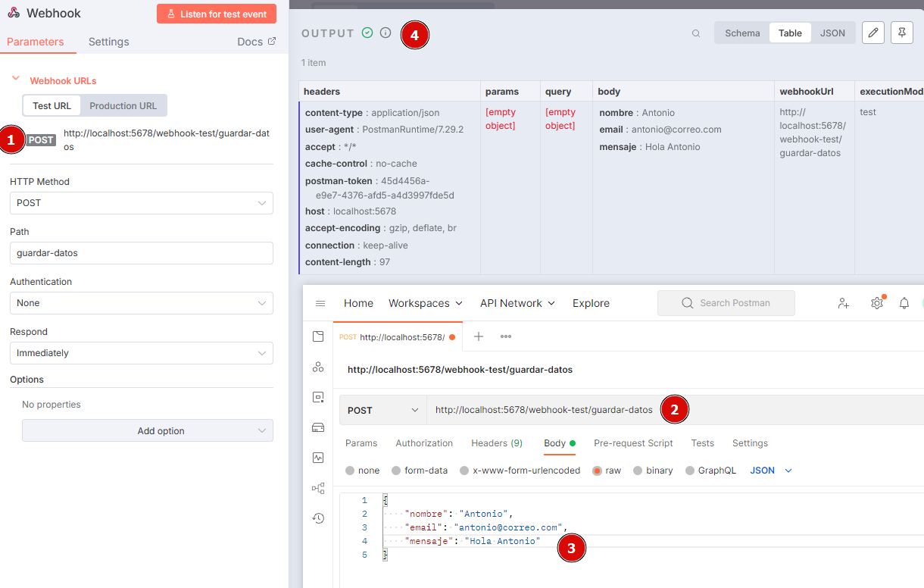Image resolution: width=924 pixels, height=588 pixels.
Task: Copy the webhook test URL text
Action: (167, 140)
